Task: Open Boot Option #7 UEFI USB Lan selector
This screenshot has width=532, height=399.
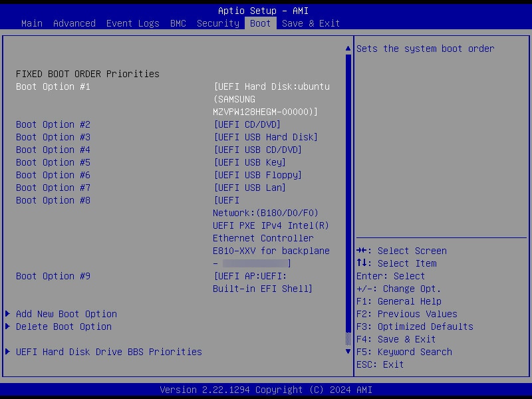Action: tap(250, 188)
